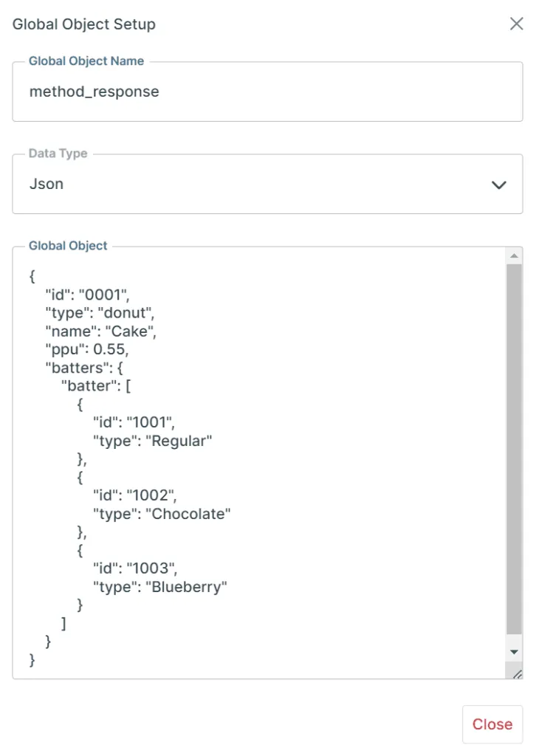The height and width of the screenshot is (756, 536).
Task: Click the "type": "Chocolate" line
Action: pyautogui.click(x=162, y=514)
